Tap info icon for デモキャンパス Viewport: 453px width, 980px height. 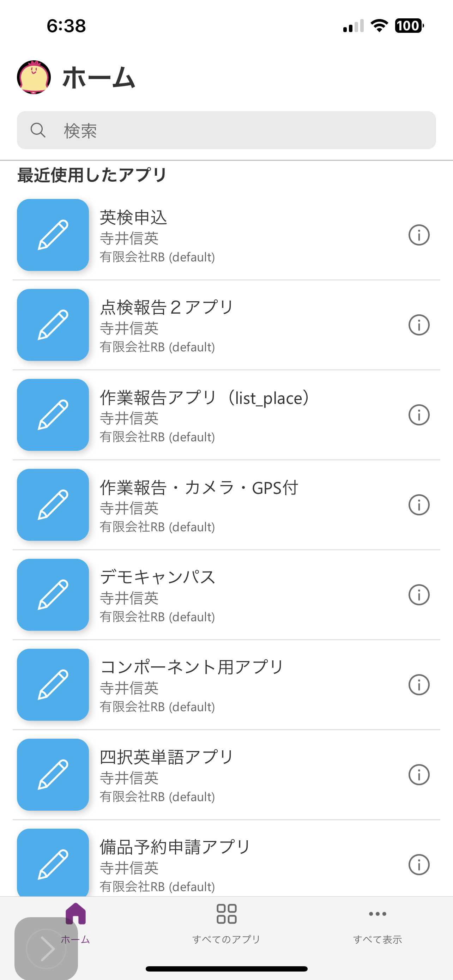pyautogui.click(x=419, y=595)
